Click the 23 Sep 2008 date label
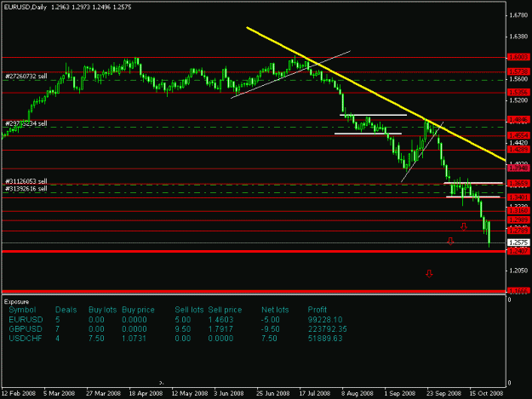 tap(444, 393)
